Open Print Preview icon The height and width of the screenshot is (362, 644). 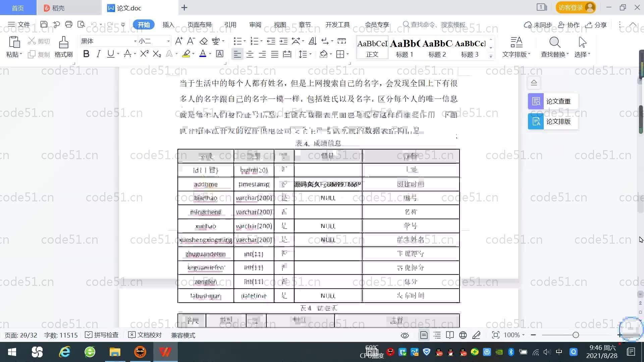pyautogui.click(x=81, y=24)
